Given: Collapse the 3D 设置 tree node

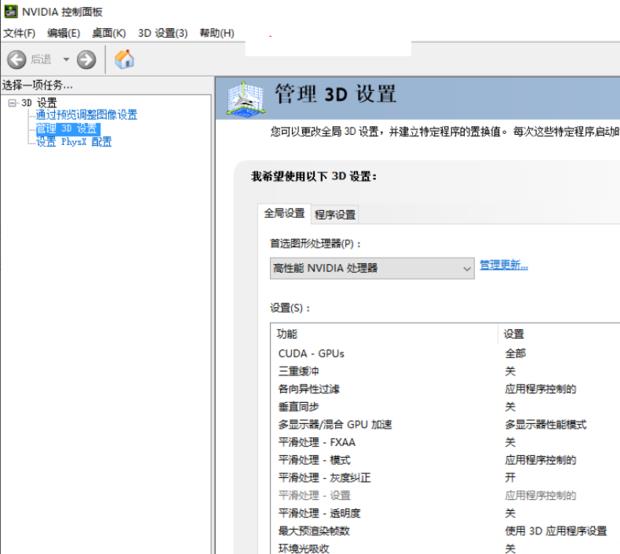Looking at the screenshot, I should 12,103.
